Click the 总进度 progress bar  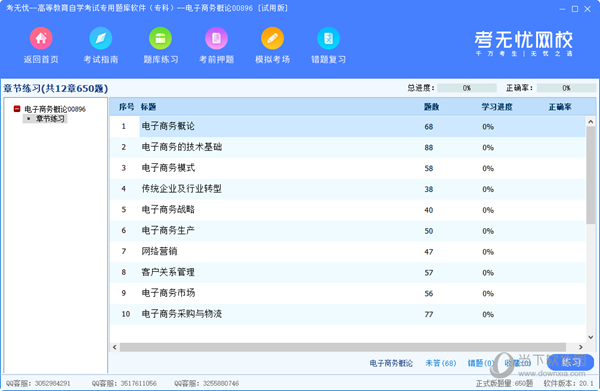coord(467,88)
